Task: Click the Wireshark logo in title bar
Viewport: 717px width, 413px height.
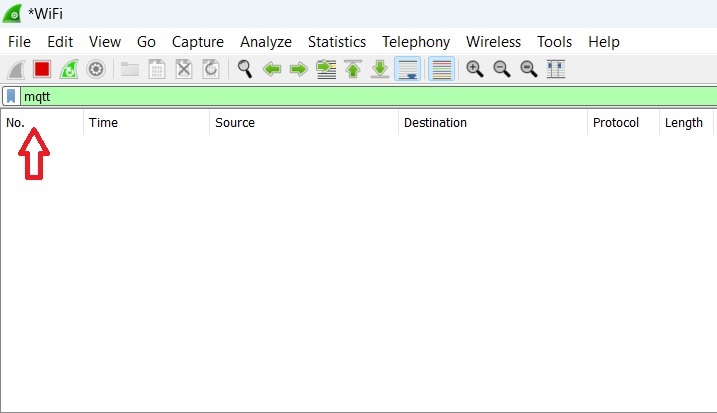Action: [x=12, y=13]
